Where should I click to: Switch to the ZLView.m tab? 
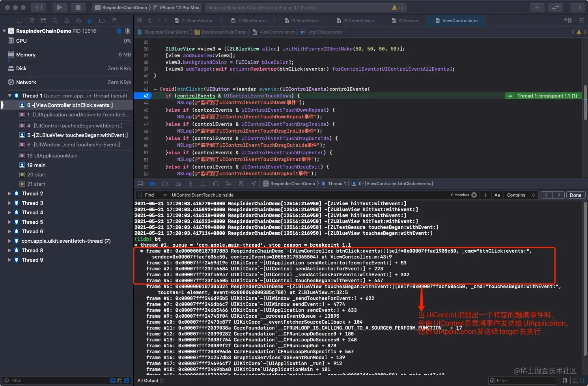coord(404,21)
